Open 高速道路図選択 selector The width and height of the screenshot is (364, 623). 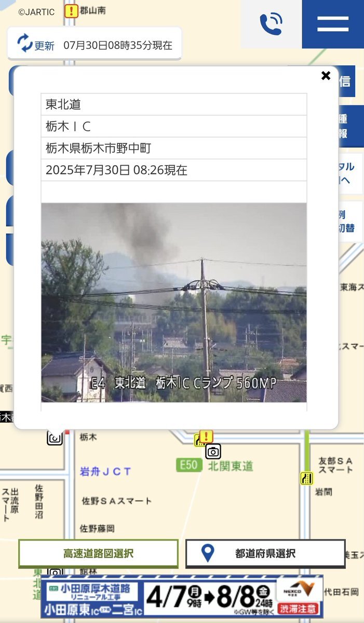tap(98, 553)
